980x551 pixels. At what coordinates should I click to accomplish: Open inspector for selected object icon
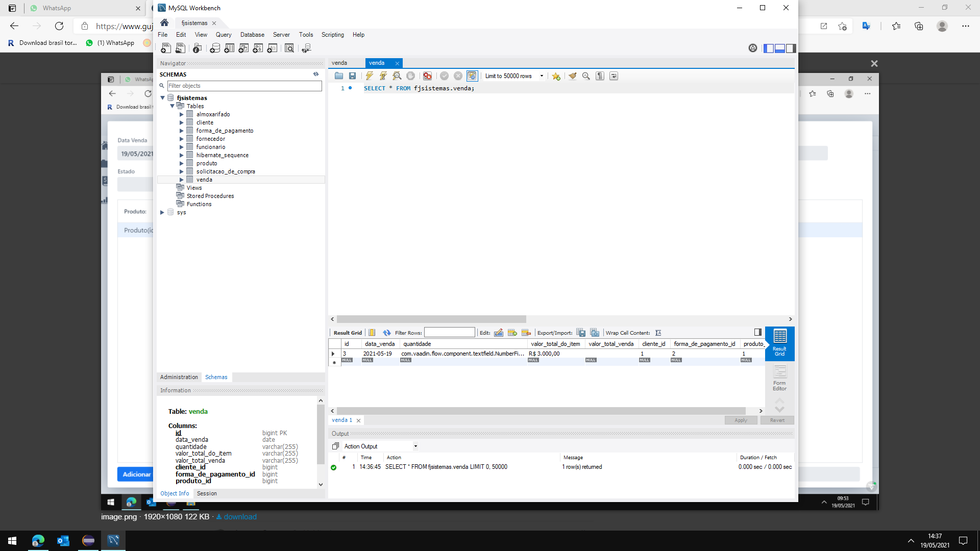(197, 48)
